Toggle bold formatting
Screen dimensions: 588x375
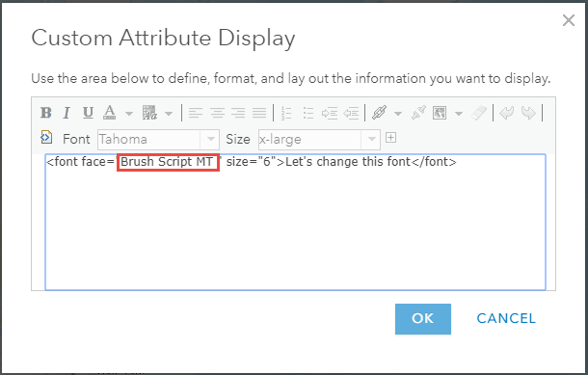46,113
